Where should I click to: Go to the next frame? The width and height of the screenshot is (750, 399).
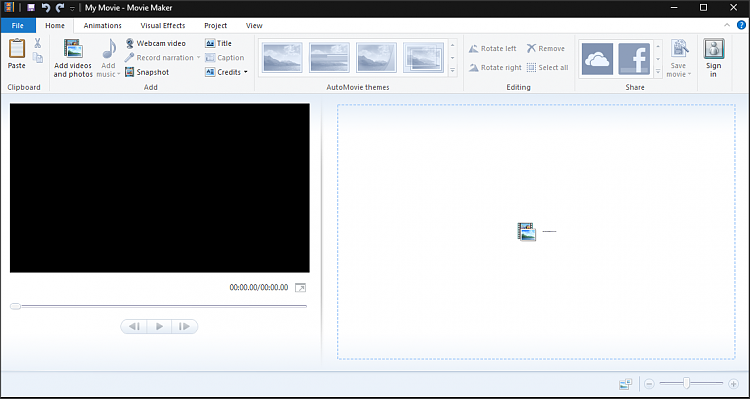click(185, 326)
